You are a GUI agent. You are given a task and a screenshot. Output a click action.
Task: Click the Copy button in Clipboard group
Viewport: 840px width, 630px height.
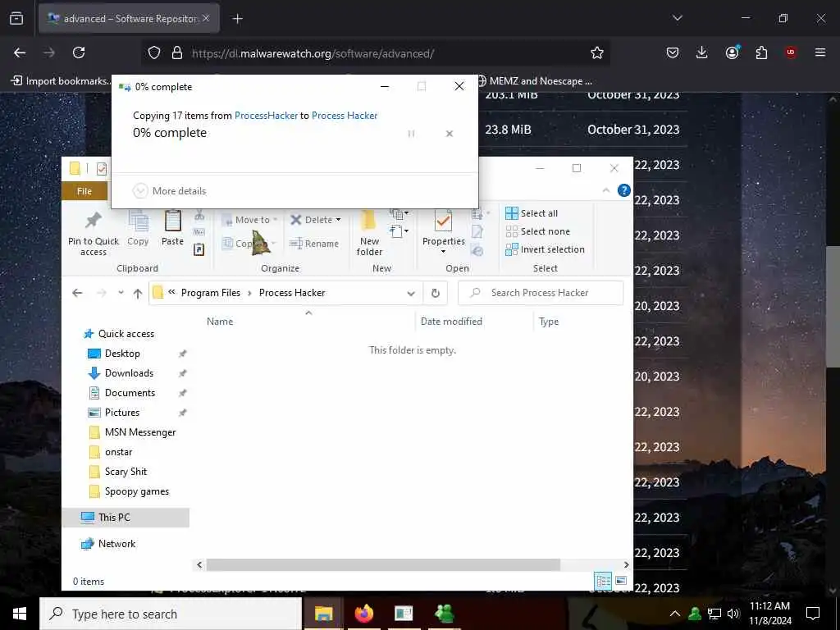click(138, 229)
